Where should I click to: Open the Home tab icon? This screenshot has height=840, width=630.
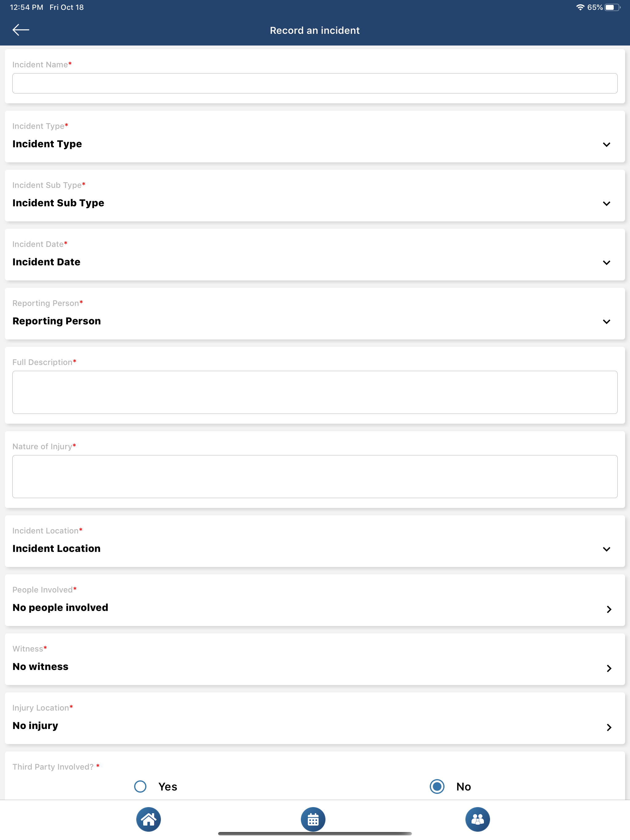click(x=149, y=819)
